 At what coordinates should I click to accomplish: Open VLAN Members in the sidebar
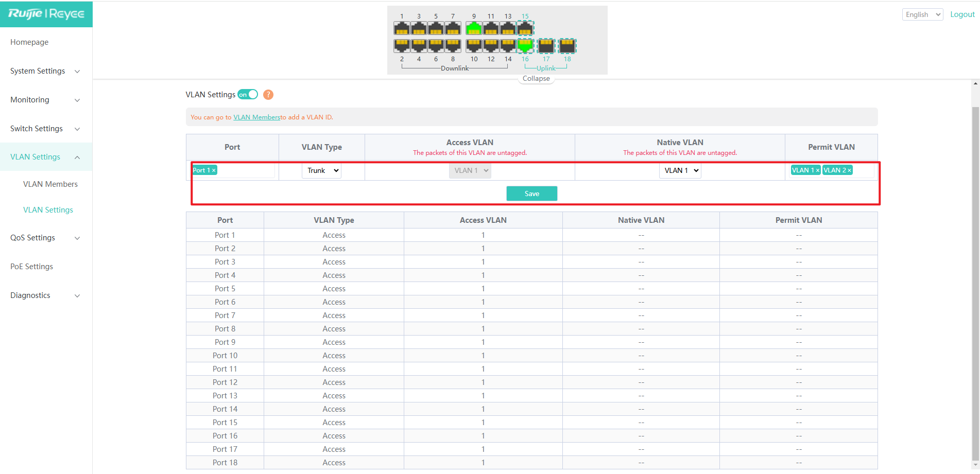50,184
